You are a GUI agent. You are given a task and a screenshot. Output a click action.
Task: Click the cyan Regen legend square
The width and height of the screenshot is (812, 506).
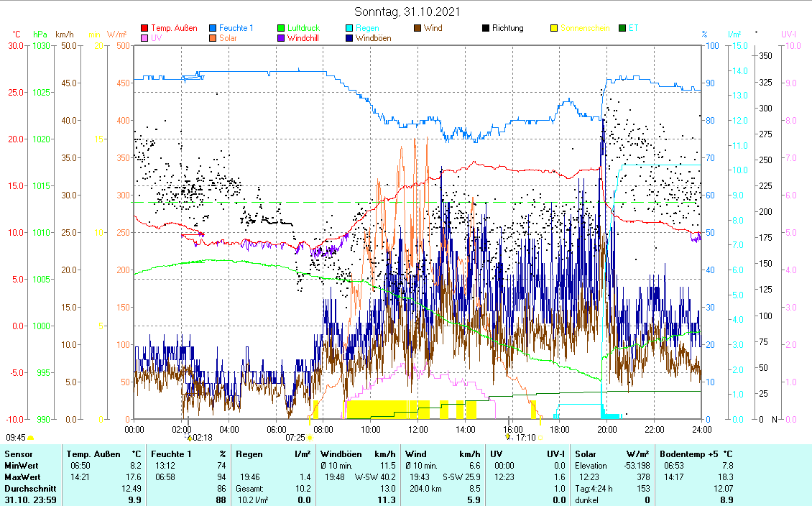pyautogui.click(x=349, y=29)
